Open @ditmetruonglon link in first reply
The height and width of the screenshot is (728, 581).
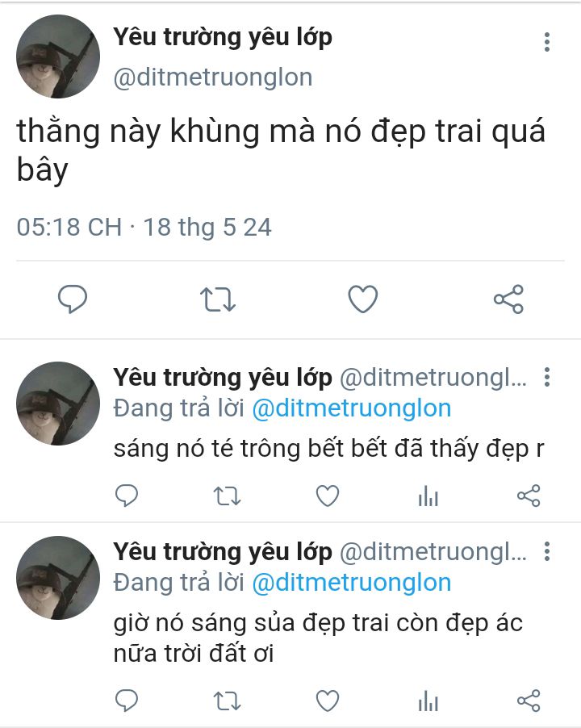[352, 409]
